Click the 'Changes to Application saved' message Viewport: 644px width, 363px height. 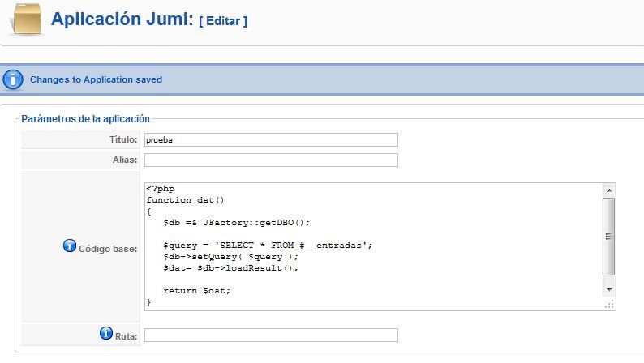(x=96, y=79)
